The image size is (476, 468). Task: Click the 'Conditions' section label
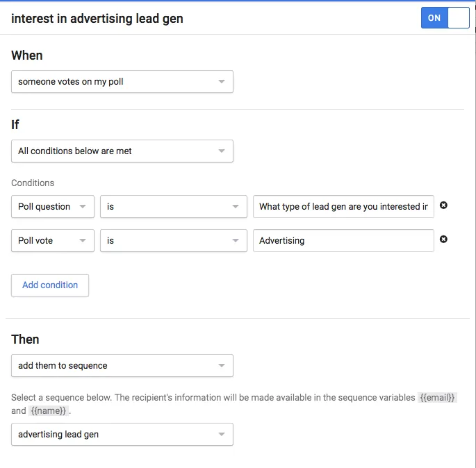33,183
